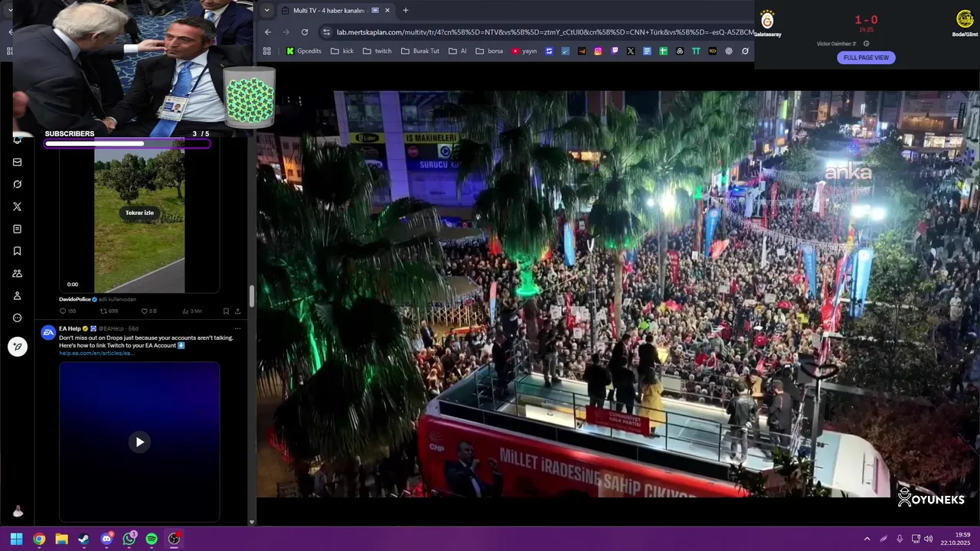Reload the Multi TV page
The image size is (980, 551).
point(305,32)
